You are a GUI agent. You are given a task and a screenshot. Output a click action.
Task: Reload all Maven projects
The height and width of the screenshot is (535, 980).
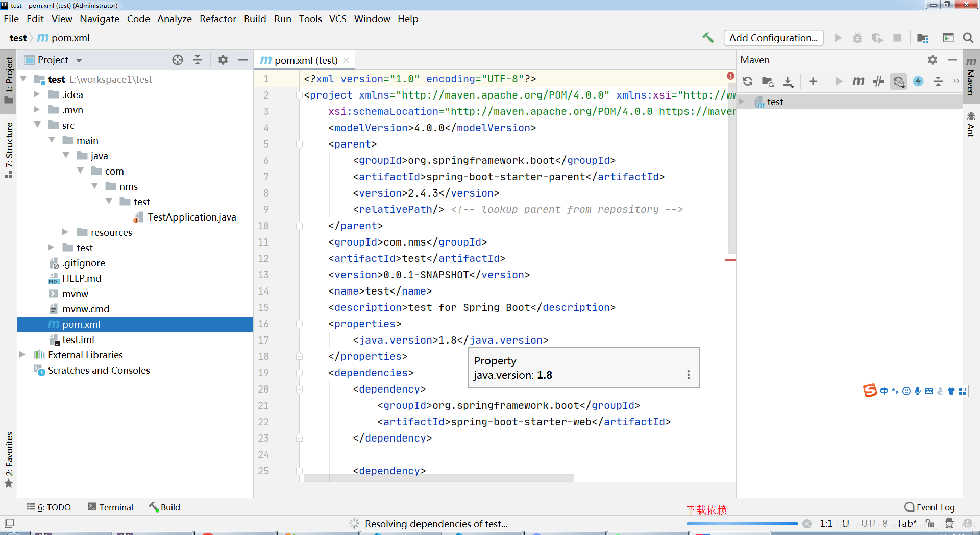[748, 81]
